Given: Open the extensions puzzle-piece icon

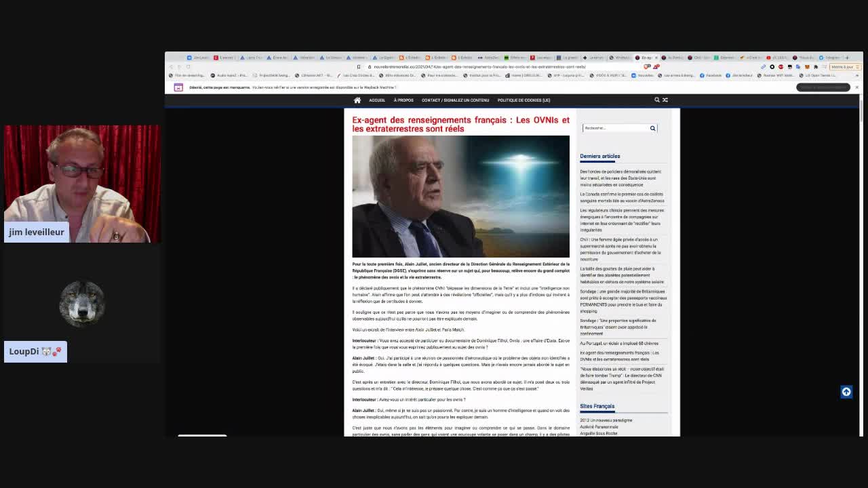Looking at the screenshot, I should click(x=816, y=67).
